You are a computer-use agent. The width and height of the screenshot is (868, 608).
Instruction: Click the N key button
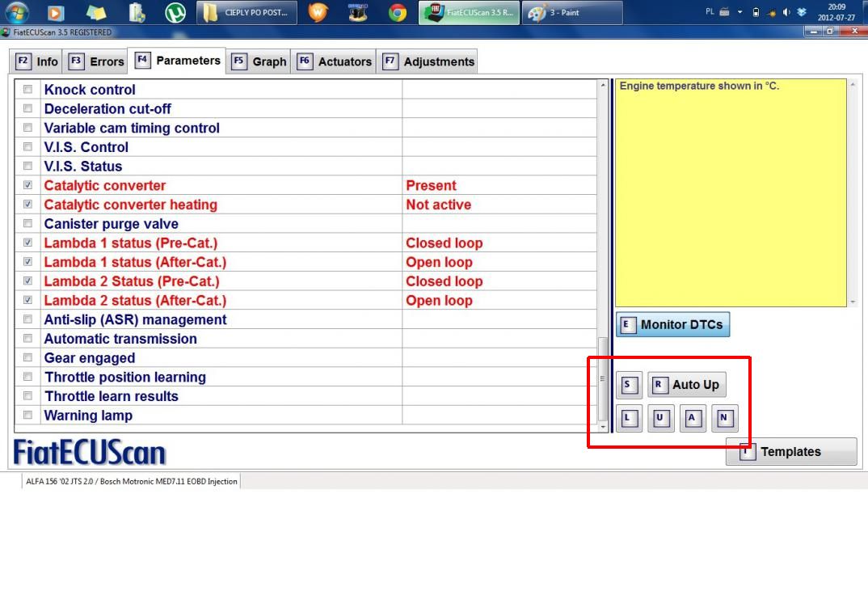click(725, 418)
